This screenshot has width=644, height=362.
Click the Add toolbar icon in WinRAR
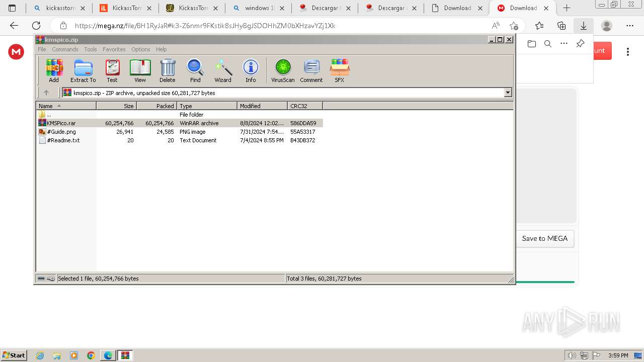pyautogui.click(x=54, y=70)
